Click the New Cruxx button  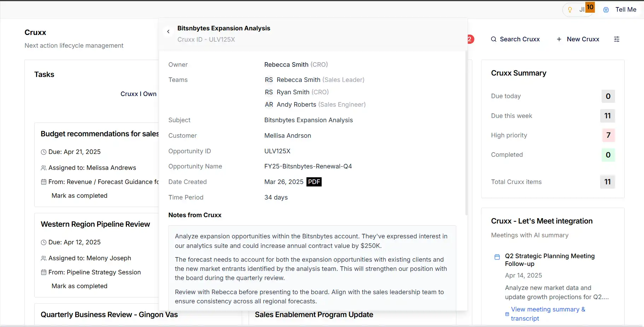point(578,39)
